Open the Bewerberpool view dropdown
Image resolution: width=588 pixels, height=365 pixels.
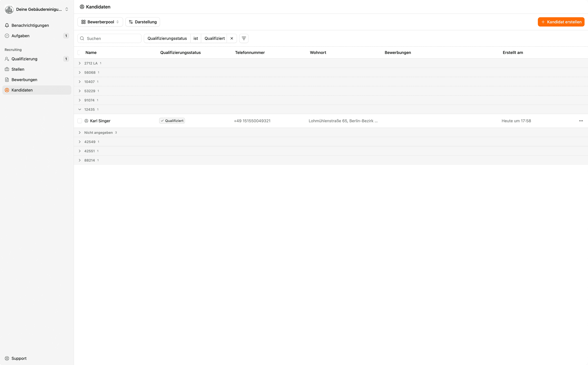(100, 22)
